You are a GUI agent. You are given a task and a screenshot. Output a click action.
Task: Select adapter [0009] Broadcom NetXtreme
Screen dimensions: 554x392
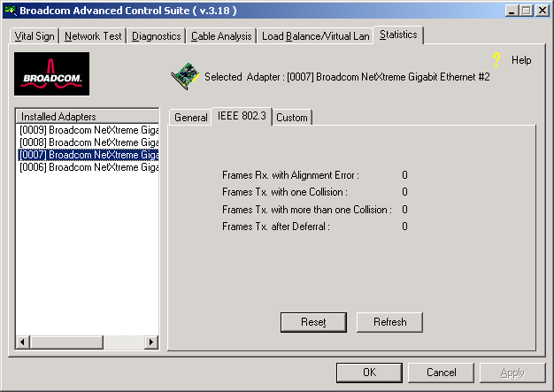coord(88,130)
